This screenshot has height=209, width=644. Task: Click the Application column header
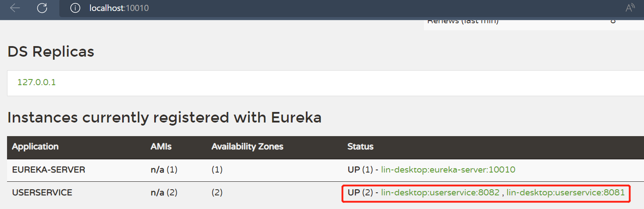35,147
